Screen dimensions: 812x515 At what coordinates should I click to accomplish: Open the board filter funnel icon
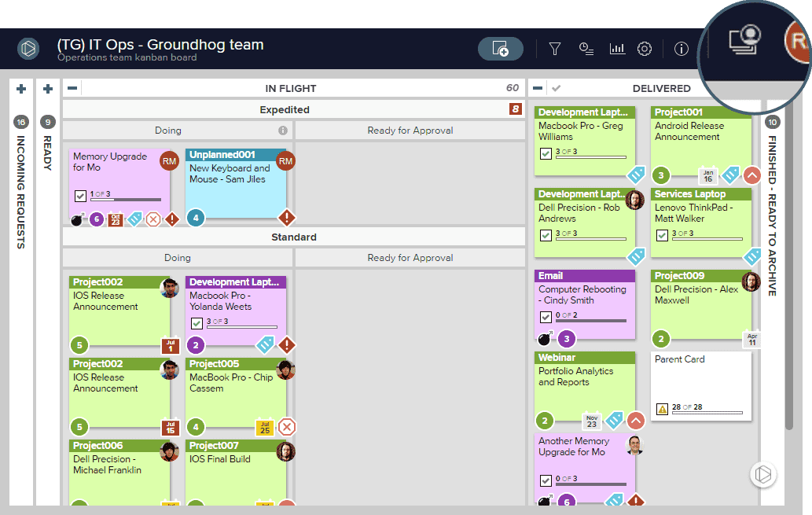(x=555, y=49)
